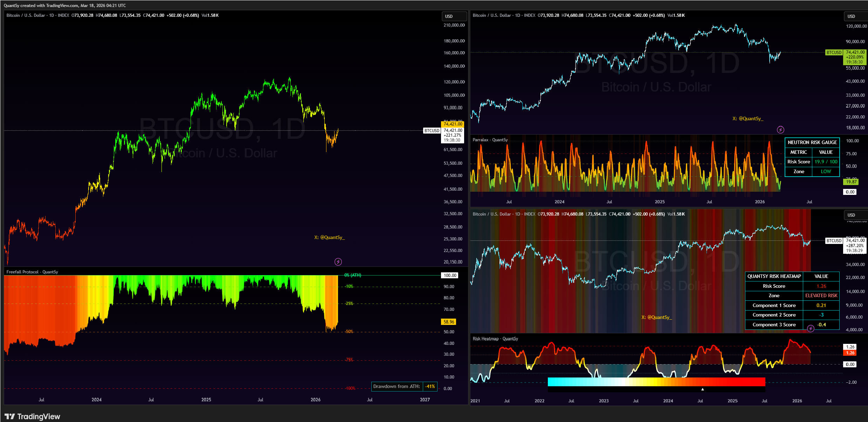Image resolution: width=868 pixels, height=422 pixels.
Task: Click the heatmap Risk Score value 1.26
Action: tap(821, 286)
